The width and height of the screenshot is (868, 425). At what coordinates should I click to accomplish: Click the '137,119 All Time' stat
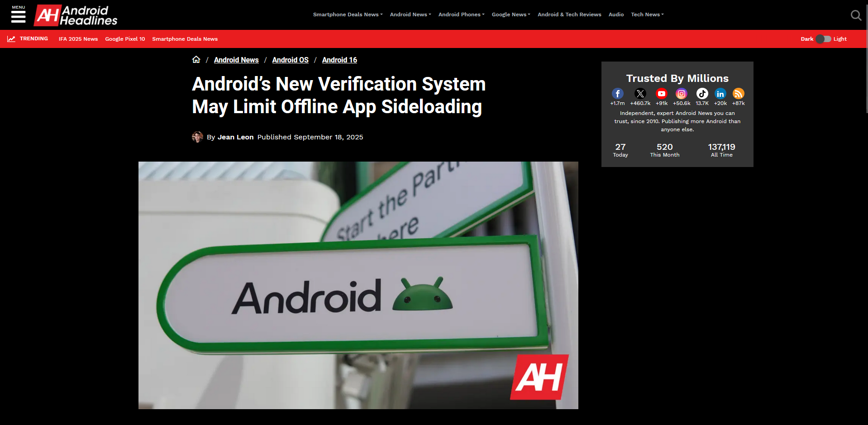[x=721, y=150]
